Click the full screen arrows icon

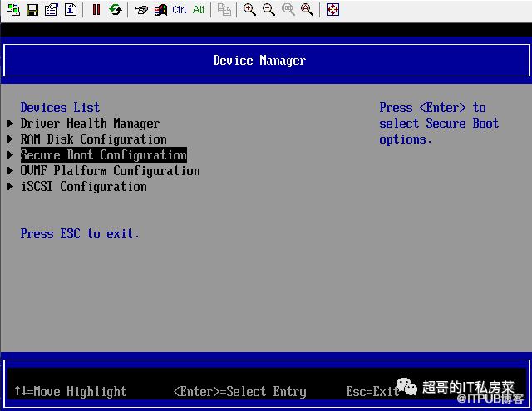pos(332,10)
